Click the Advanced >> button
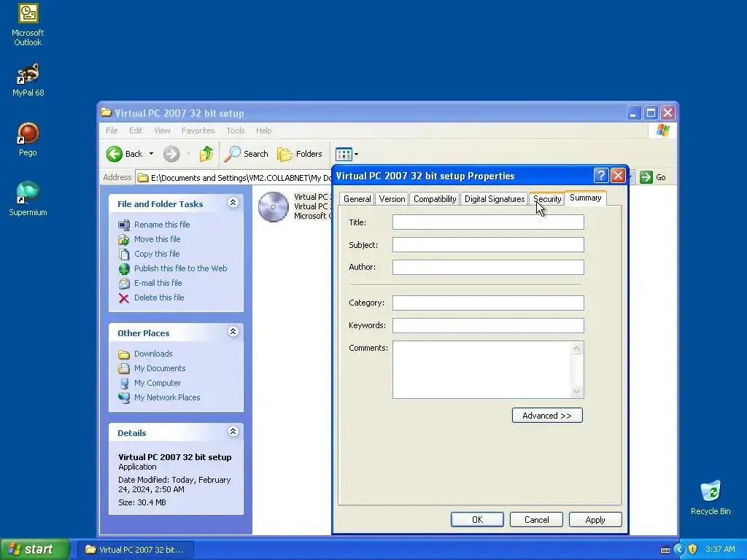 (x=547, y=415)
